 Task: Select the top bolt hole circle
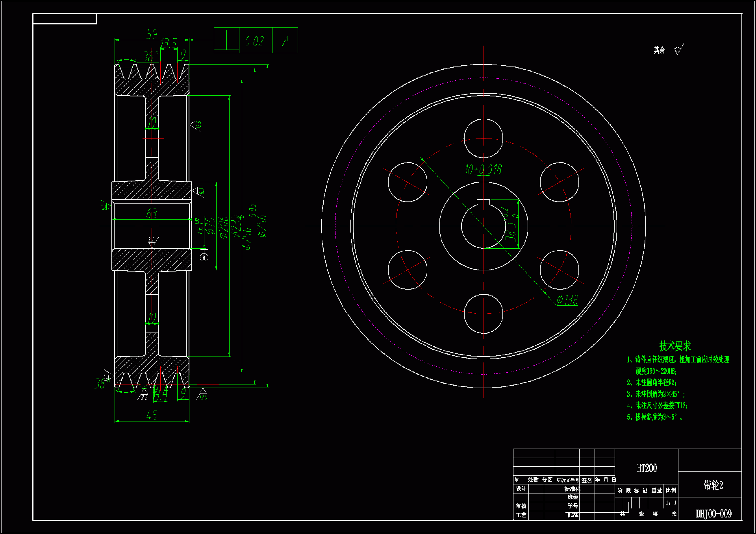tap(483, 139)
